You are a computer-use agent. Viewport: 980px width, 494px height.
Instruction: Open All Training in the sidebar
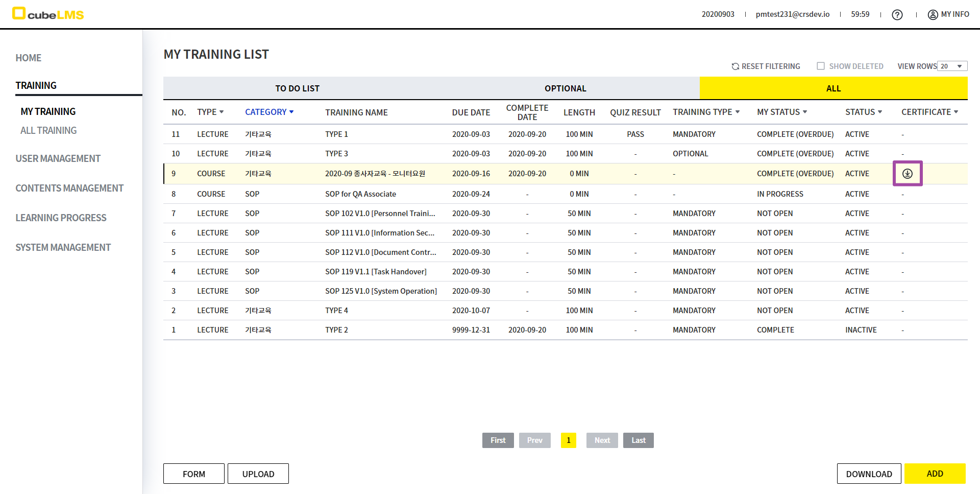[x=48, y=131]
